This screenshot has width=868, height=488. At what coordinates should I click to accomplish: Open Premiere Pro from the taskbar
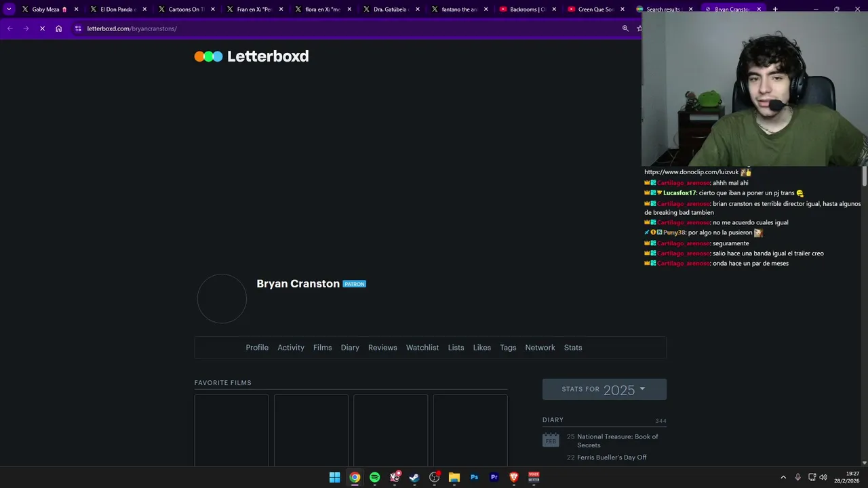(x=494, y=477)
